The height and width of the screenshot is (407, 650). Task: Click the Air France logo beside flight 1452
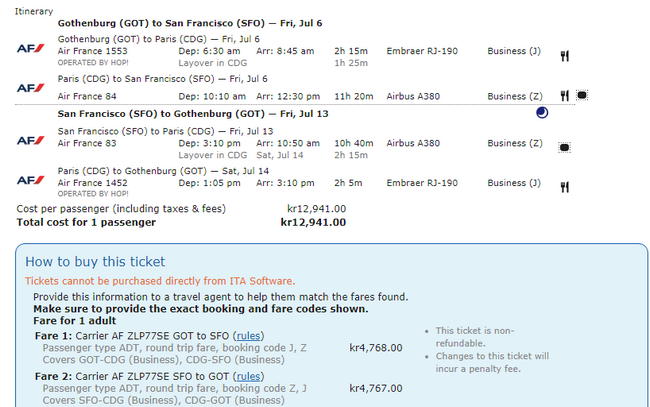coord(30,180)
